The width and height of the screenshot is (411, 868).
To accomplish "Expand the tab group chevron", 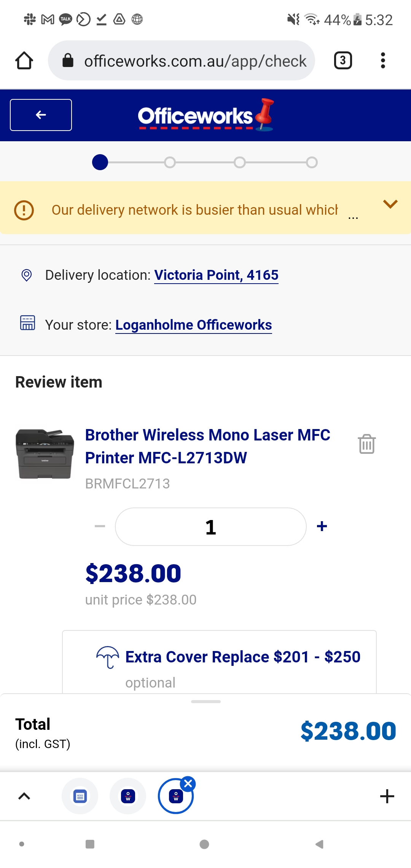I will pos(24,796).
